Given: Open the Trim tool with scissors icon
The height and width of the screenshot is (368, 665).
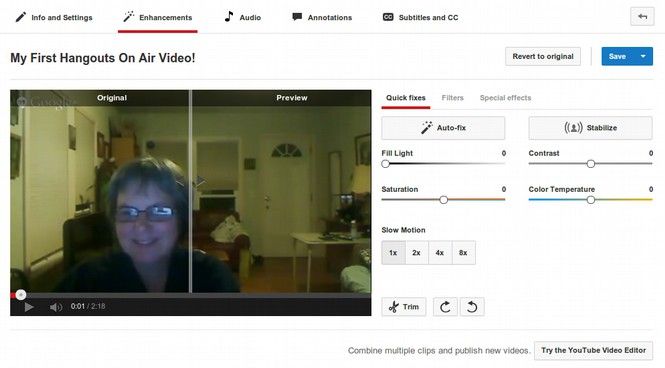Looking at the screenshot, I should [404, 307].
